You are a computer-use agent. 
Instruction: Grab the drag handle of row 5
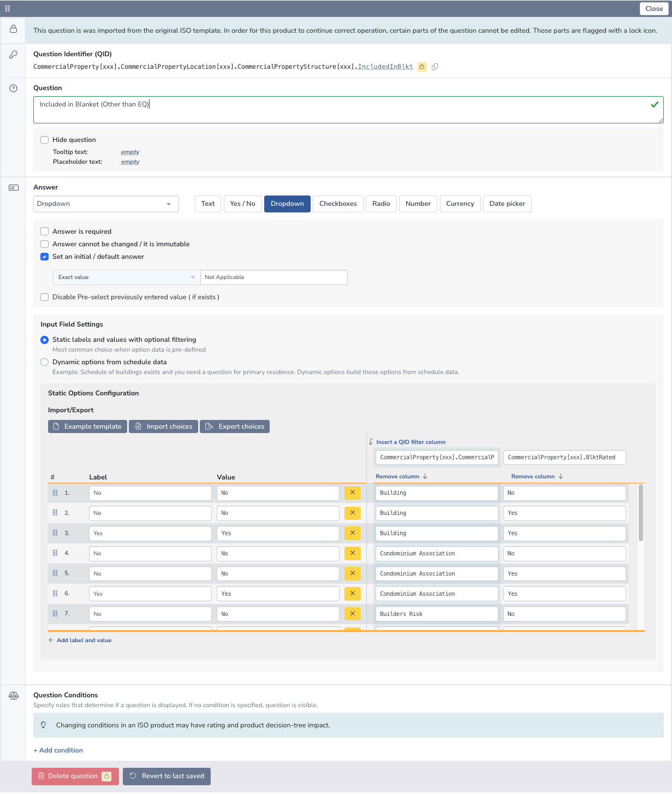(x=55, y=573)
